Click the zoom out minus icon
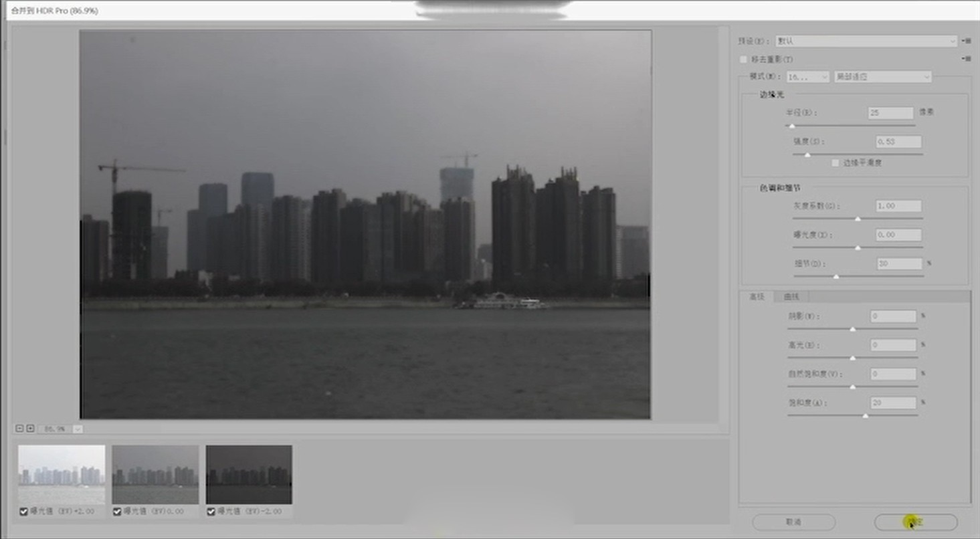The width and height of the screenshot is (980, 539). point(20,428)
